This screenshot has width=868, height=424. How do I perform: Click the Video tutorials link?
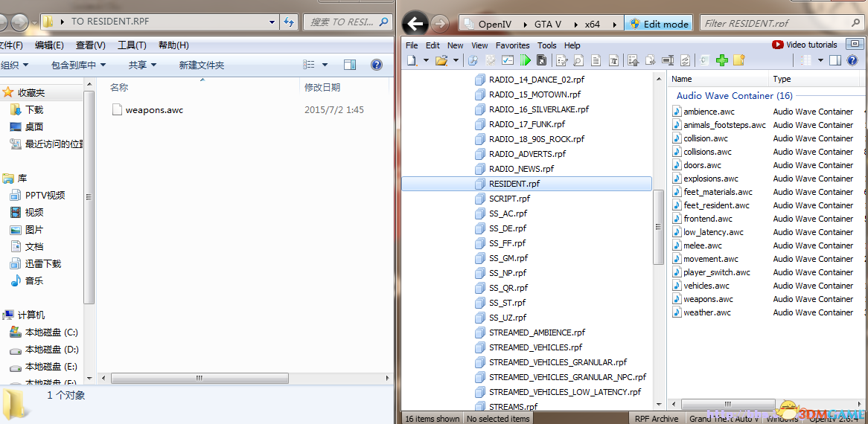pyautogui.click(x=805, y=45)
